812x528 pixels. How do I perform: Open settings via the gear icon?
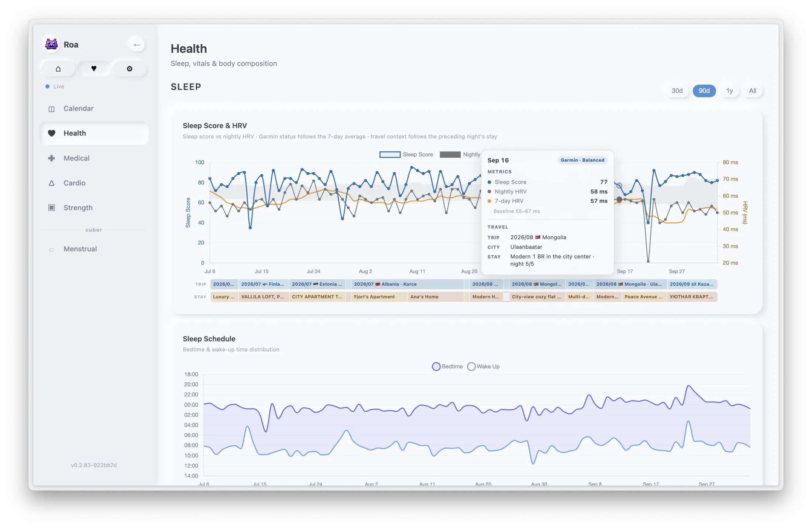pyautogui.click(x=130, y=69)
